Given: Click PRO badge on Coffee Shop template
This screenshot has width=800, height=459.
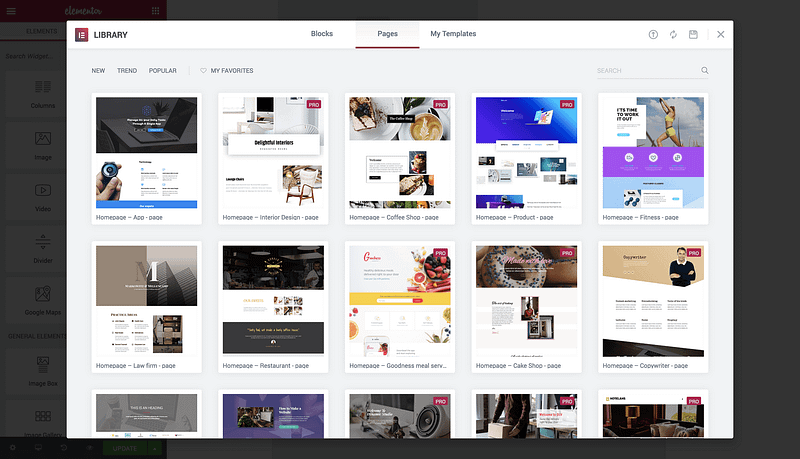Looking at the screenshot, I should tap(440, 105).
